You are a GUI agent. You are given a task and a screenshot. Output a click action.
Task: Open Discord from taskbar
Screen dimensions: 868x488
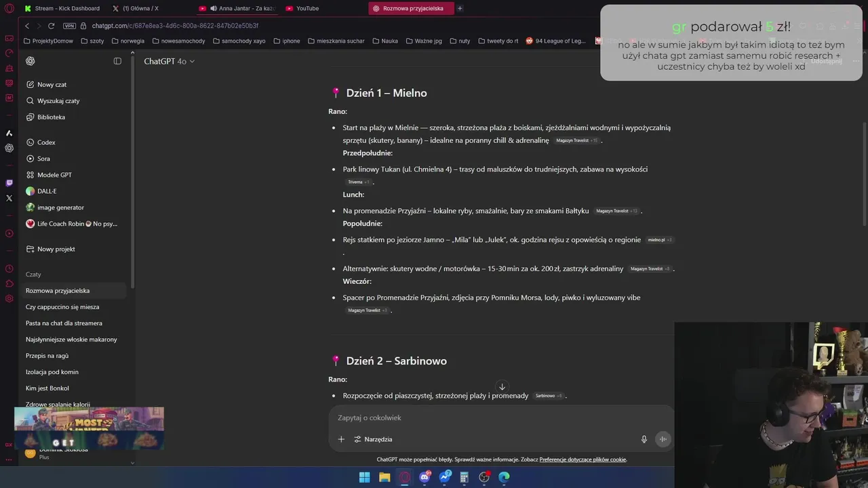point(425,477)
